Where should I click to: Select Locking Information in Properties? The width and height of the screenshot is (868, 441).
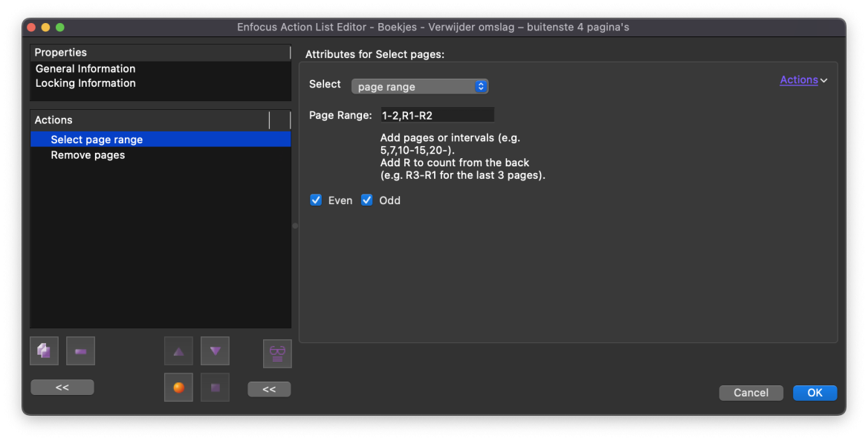85,83
